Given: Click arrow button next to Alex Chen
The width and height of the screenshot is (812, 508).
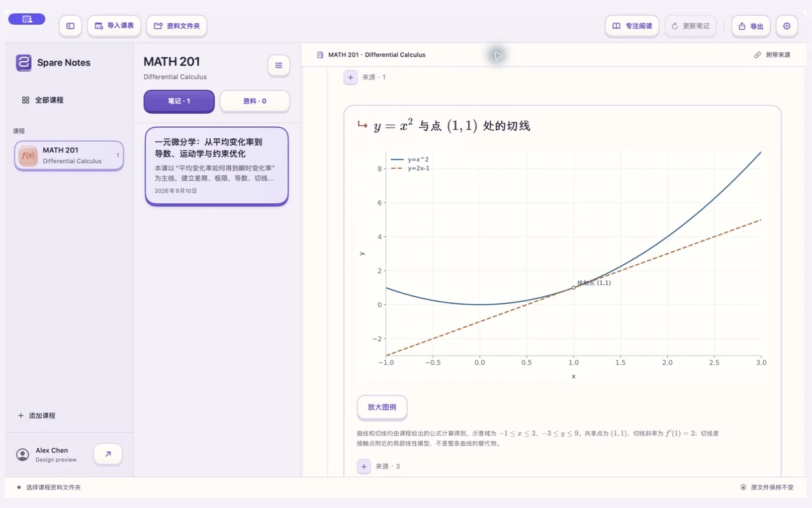Looking at the screenshot, I should (x=108, y=454).
